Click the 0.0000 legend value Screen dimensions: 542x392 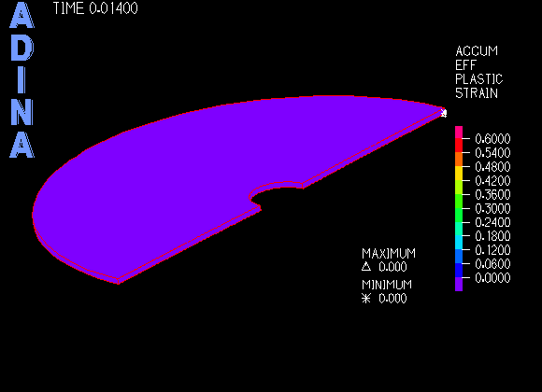pyautogui.click(x=492, y=278)
